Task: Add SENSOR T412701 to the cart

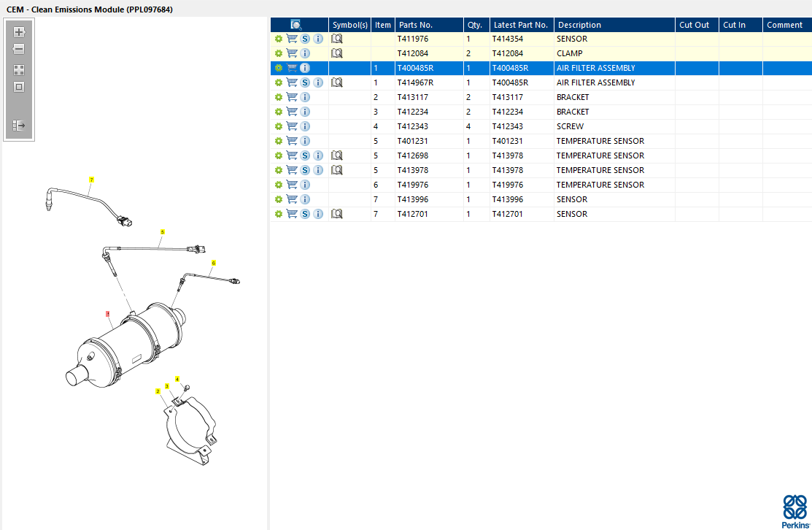Action: [292, 214]
